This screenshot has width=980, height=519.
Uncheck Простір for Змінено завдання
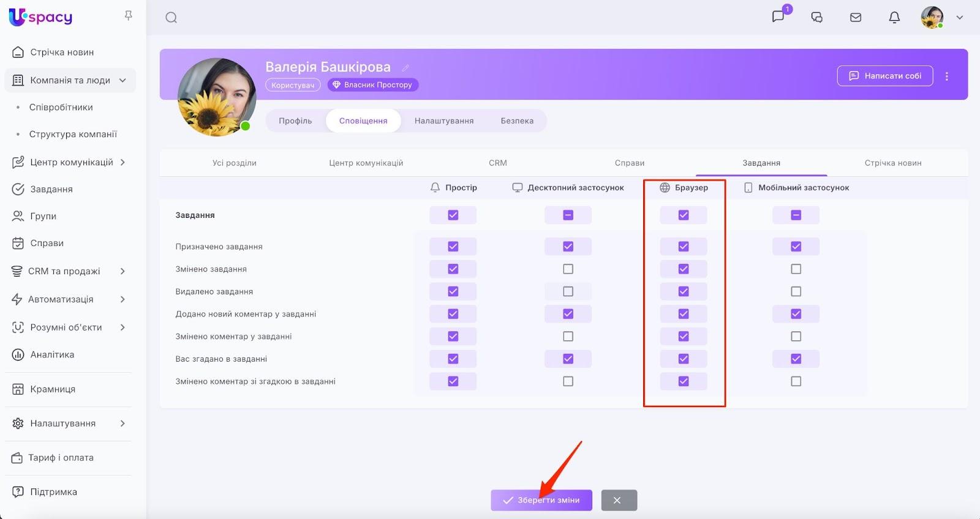click(453, 269)
